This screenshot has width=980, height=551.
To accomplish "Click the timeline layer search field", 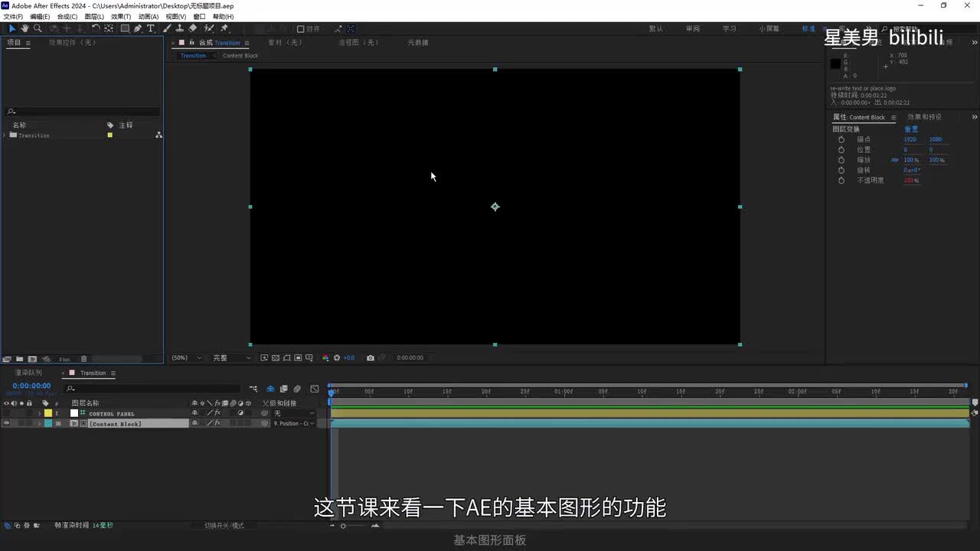I will click(x=153, y=389).
